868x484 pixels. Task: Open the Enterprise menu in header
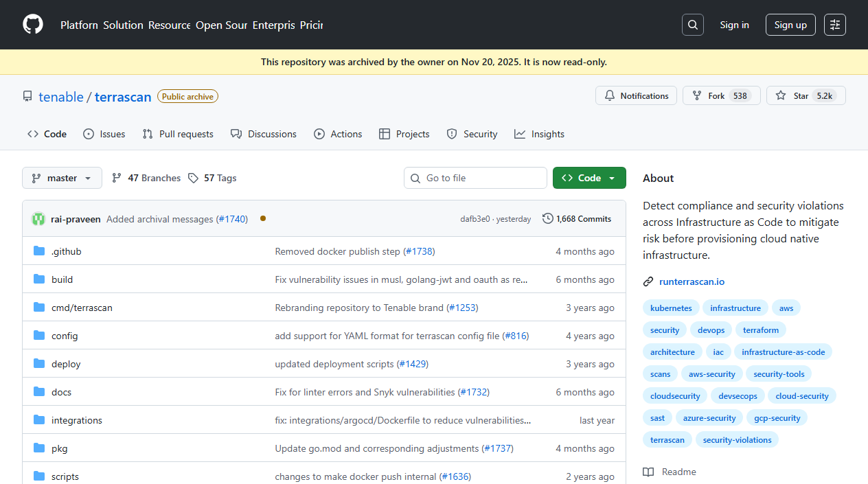coord(273,25)
